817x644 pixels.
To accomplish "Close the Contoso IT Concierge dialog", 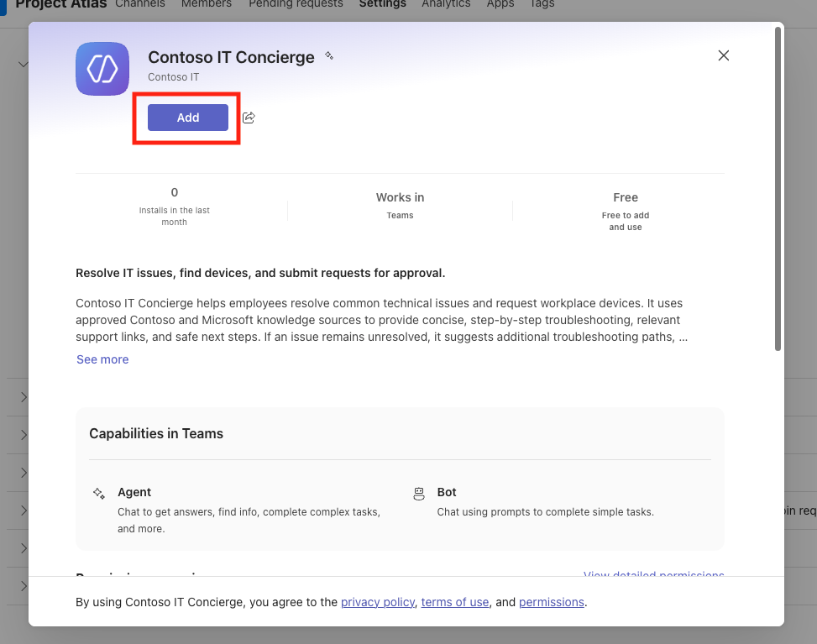I will [723, 55].
